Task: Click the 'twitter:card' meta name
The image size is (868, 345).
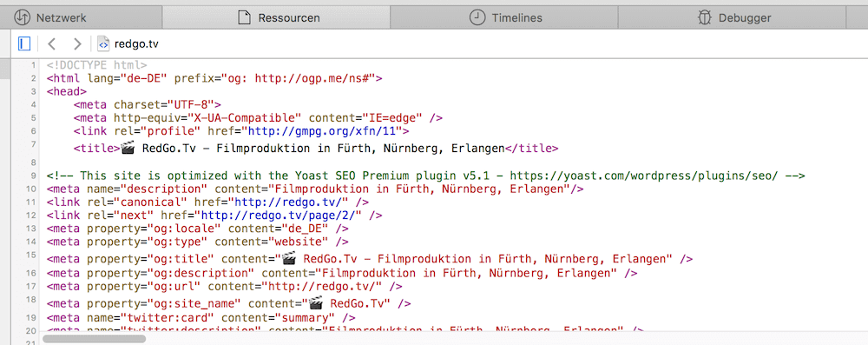Action: 168,318
